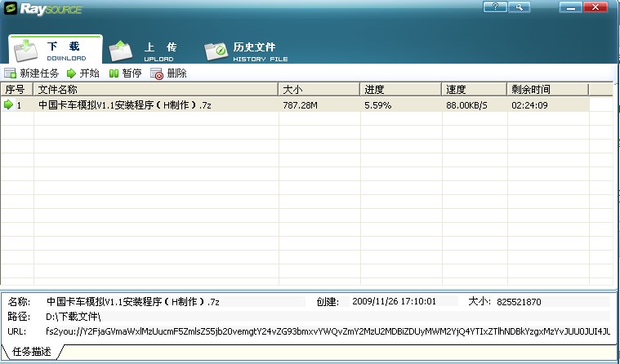Open the help question mark button
Screen dimensions: 620x364
click(495, 7)
